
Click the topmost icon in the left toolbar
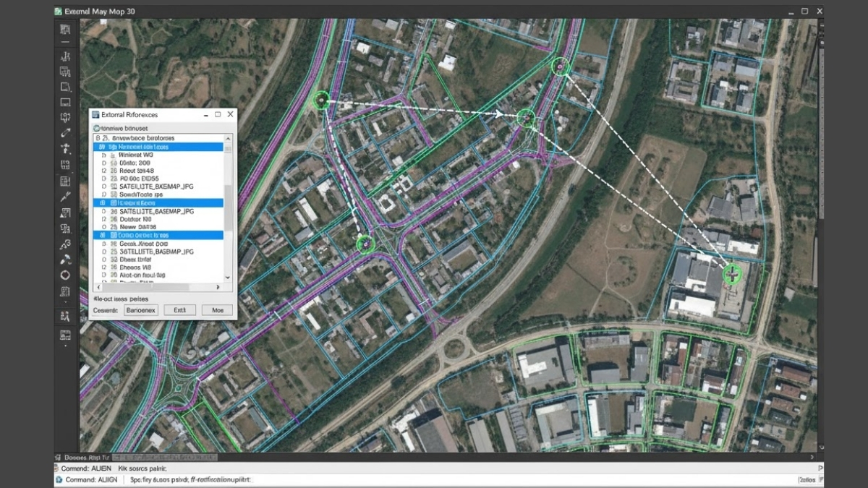[65, 29]
